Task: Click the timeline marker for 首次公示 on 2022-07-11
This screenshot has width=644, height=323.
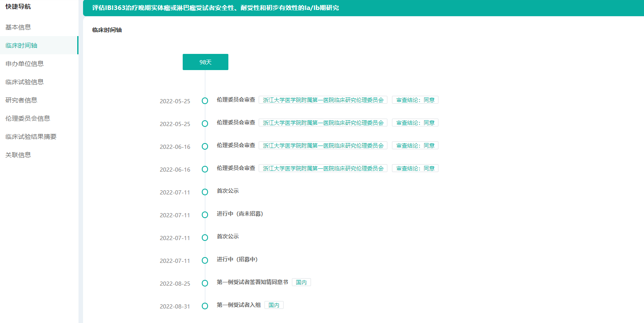Action: point(205,192)
